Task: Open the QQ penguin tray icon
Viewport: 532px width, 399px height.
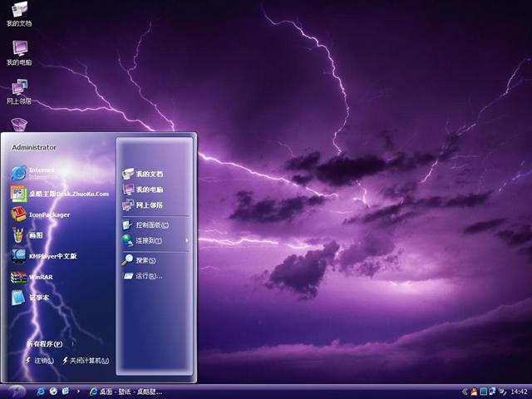Action: (x=475, y=392)
